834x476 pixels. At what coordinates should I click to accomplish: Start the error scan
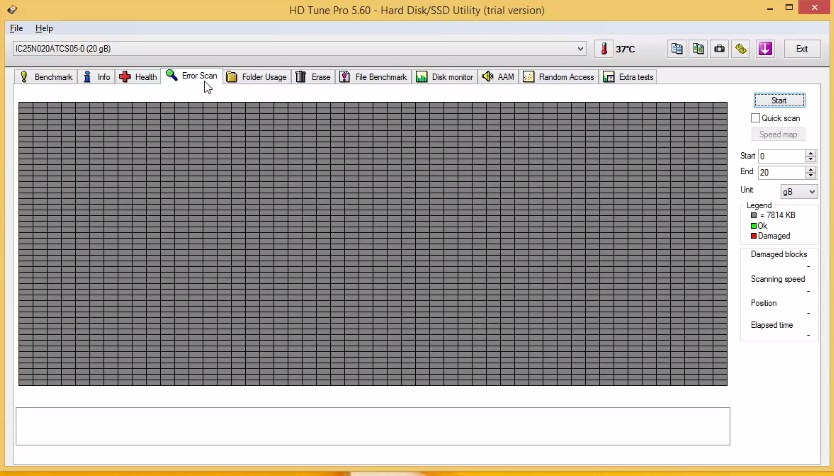click(779, 100)
